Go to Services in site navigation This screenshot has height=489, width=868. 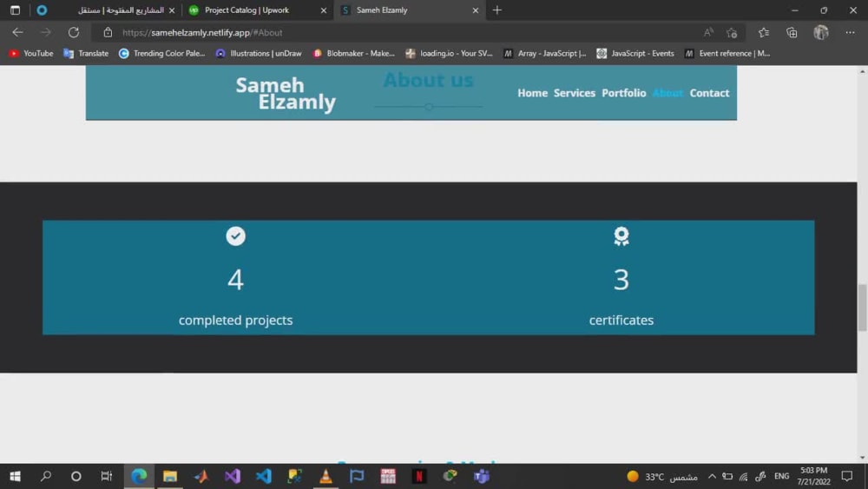[575, 93]
